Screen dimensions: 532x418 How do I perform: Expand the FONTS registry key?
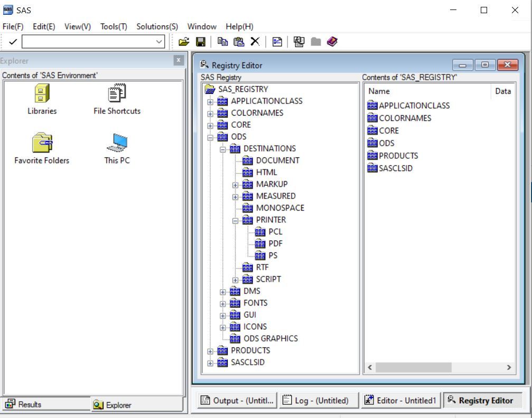click(x=223, y=303)
